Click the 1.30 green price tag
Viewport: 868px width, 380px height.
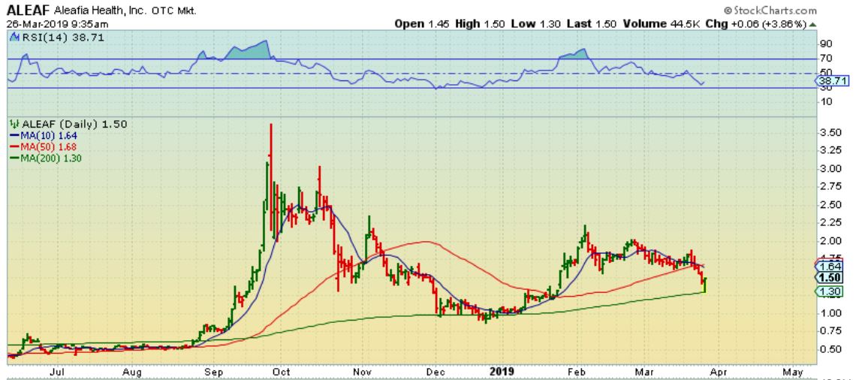click(830, 292)
